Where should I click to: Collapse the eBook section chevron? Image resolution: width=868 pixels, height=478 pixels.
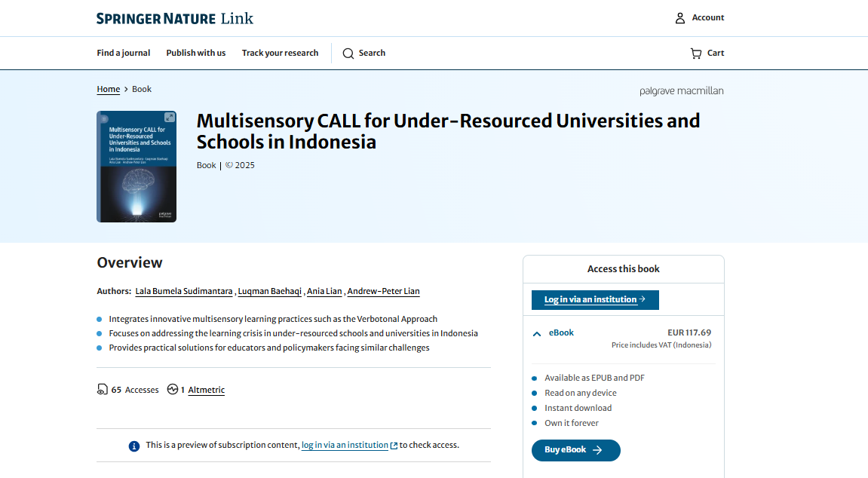[537, 333]
